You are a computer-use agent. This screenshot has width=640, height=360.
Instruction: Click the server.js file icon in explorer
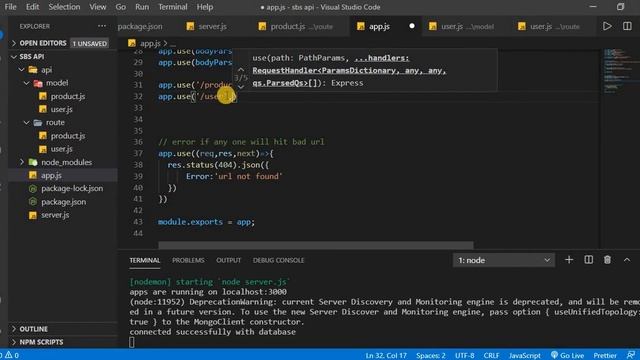33,215
